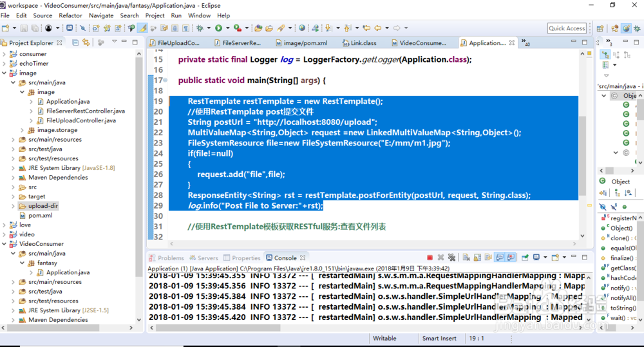
Task: Collapse the fantasy package node
Action: [22, 263]
